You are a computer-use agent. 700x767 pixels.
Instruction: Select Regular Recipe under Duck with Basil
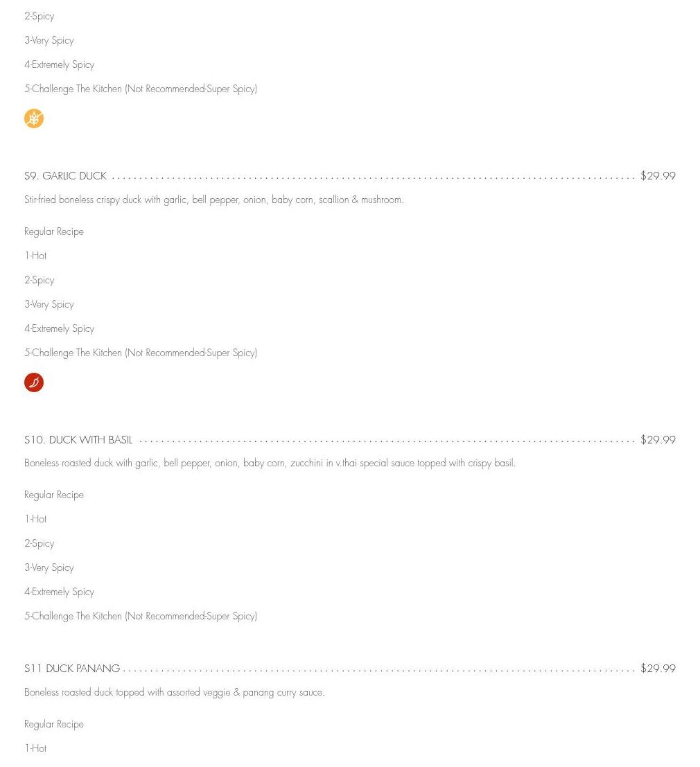54,495
